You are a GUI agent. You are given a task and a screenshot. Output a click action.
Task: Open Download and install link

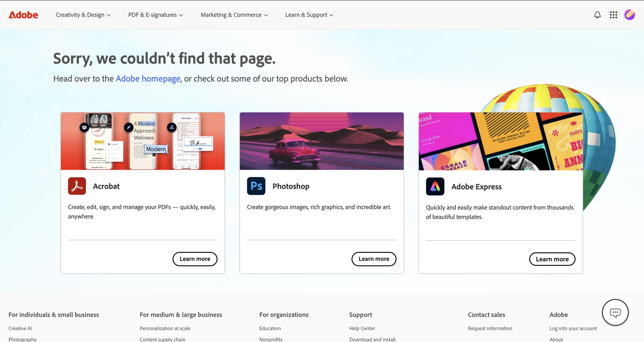(x=372, y=339)
